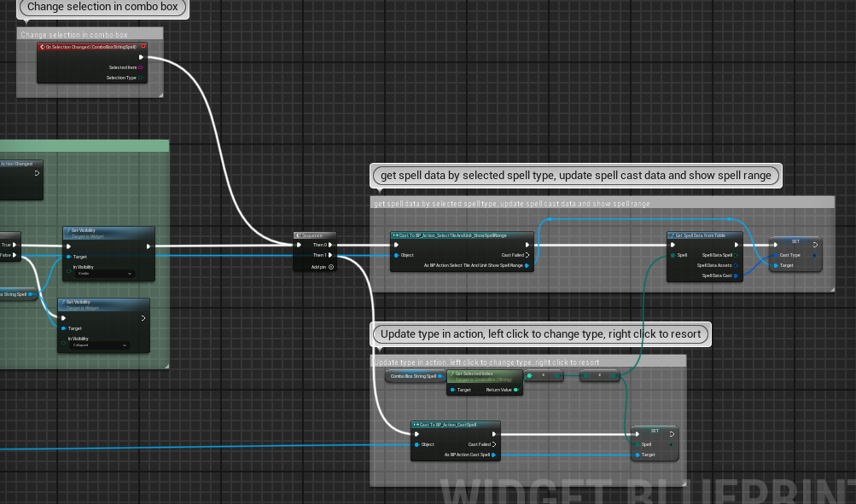Click the True exec pin on branch node
Screen dimensions: 856x504
[15, 245]
